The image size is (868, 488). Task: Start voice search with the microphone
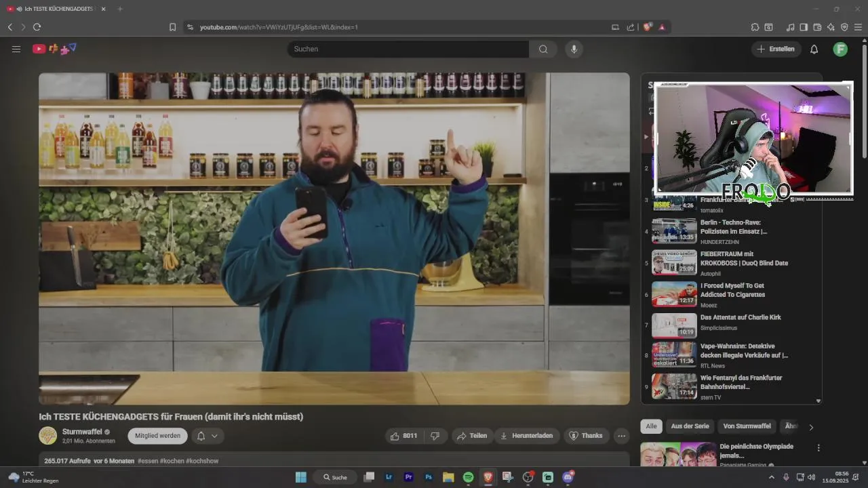click(574, 49)
